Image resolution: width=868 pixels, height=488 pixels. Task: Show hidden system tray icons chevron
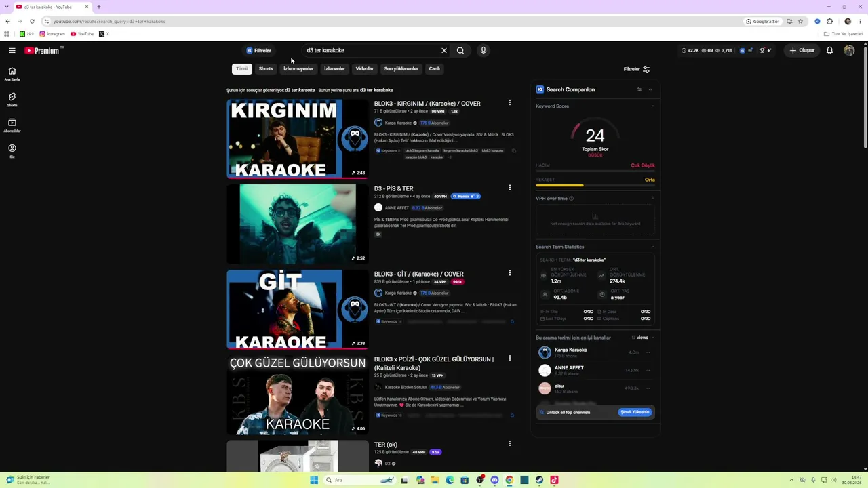(792, 480)
